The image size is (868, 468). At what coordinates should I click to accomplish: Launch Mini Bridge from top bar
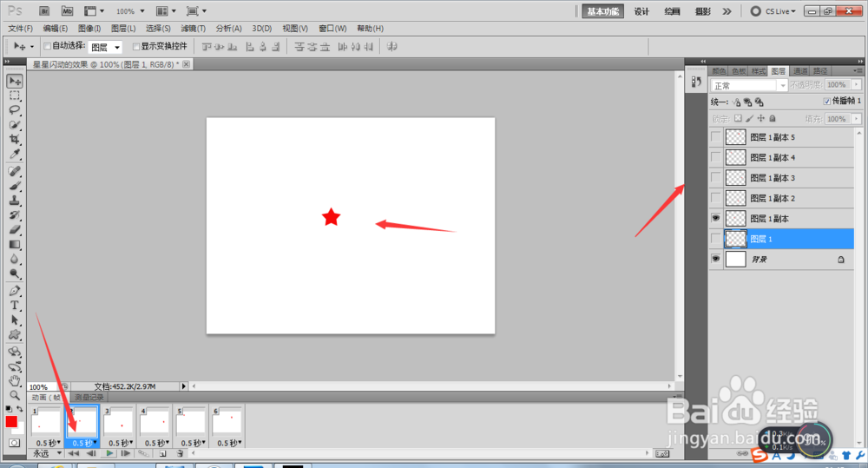67,11
